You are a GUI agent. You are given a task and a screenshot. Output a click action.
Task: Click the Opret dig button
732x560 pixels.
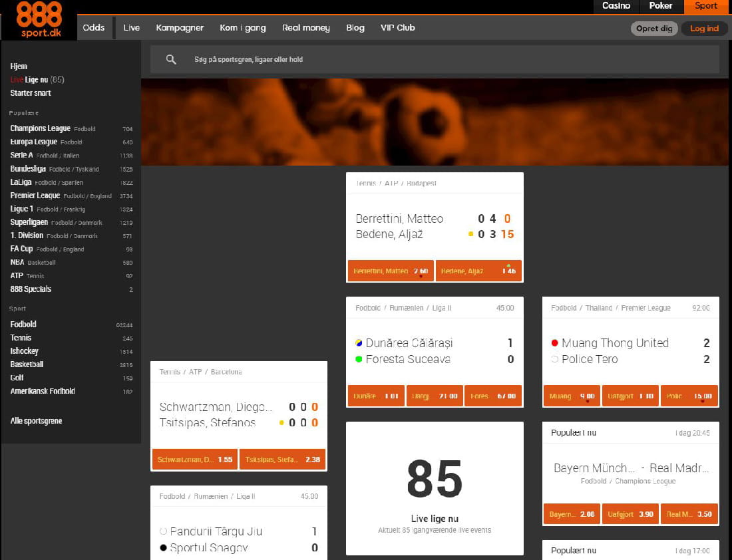pyautogui.click(x=654, y=29)
